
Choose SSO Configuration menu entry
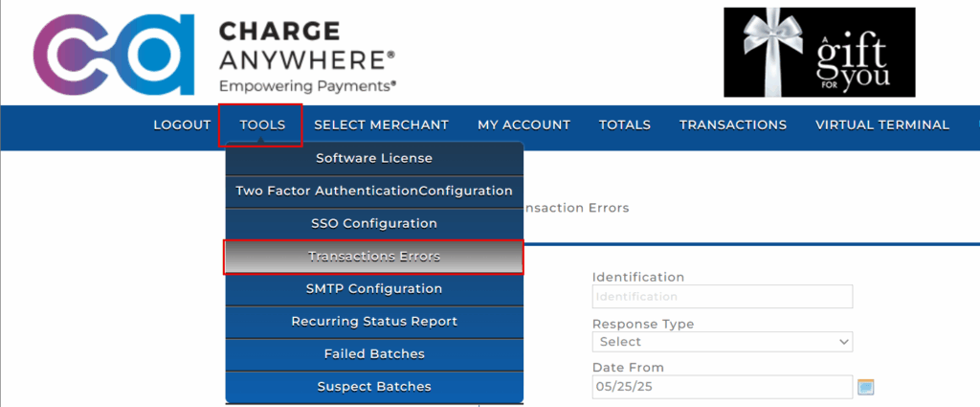pos(374,223)
